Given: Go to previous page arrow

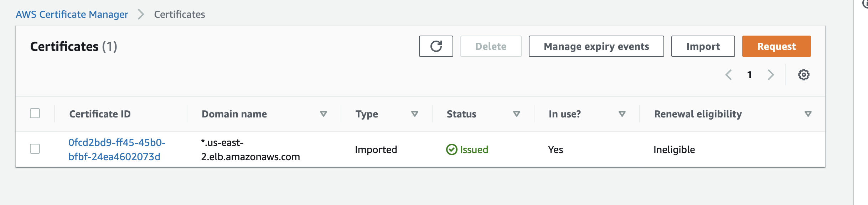Looking at the screenshot, I should pos(729,75).
